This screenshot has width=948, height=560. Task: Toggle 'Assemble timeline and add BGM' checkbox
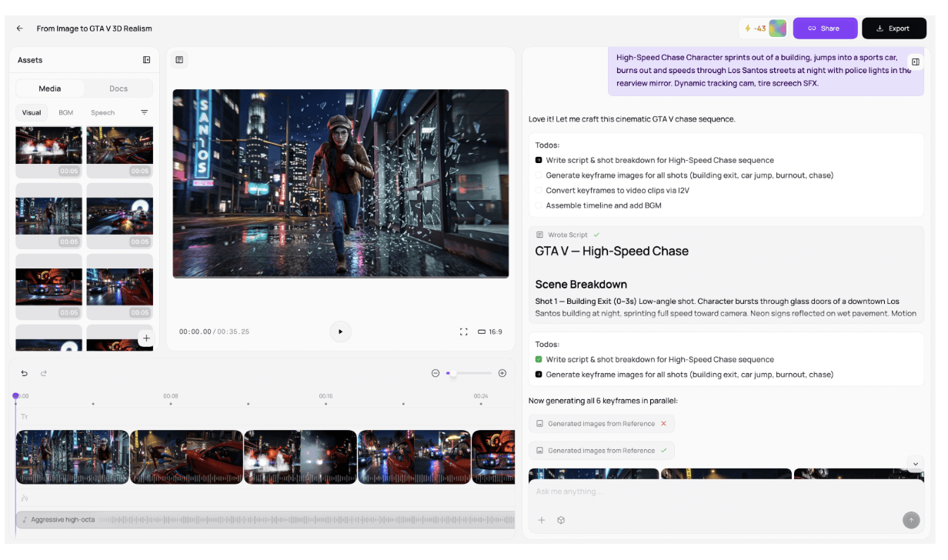539,205
